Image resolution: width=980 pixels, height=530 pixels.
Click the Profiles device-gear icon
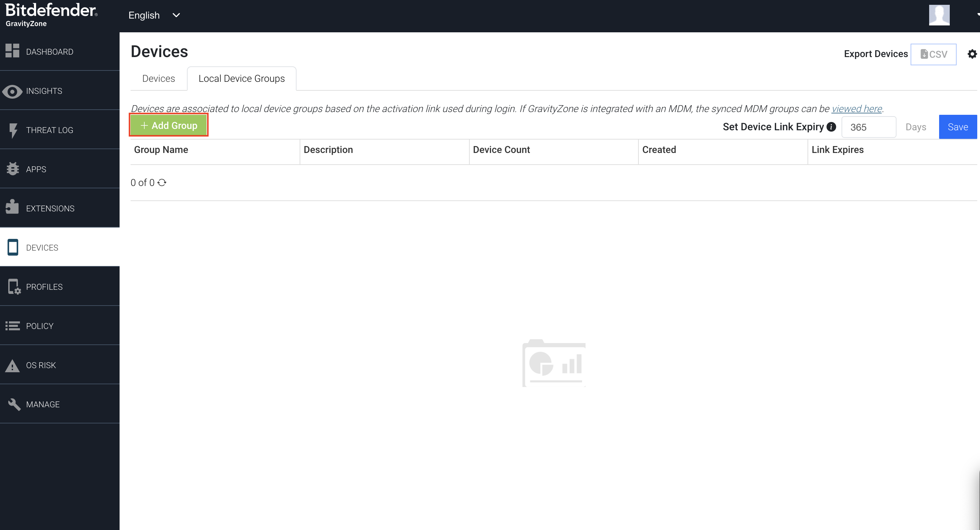coord(14,287)
